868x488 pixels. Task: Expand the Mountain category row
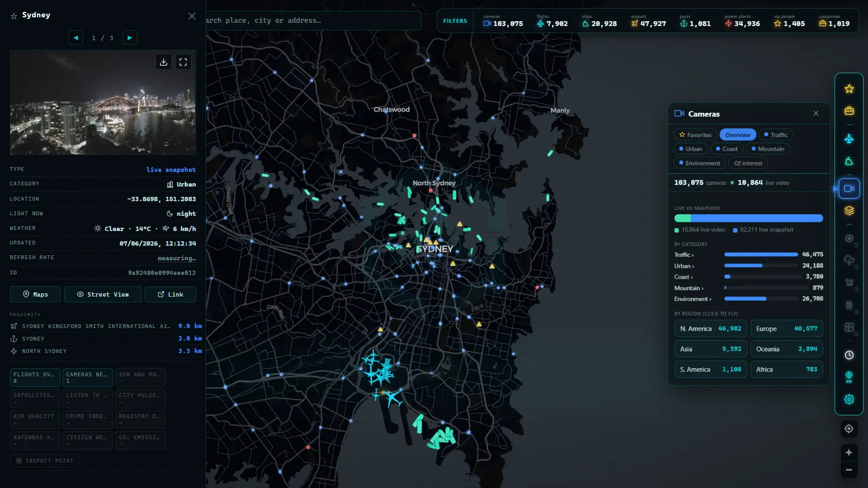point(749,288)
